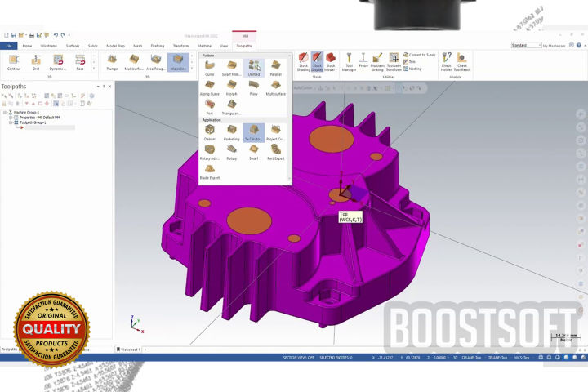Click Convert to 5-axis
588x392 pixels.
click(420, 55)
